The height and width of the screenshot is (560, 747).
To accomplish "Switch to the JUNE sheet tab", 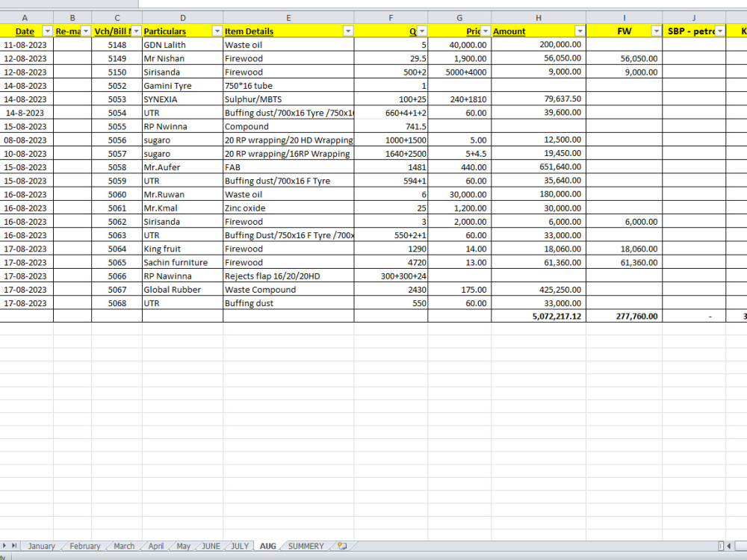I will (211, 546).
